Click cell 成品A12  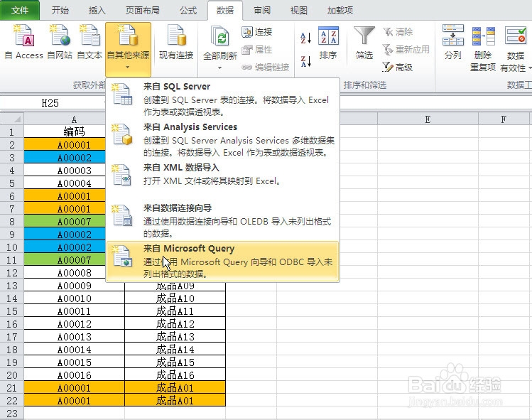pos(175,324)
